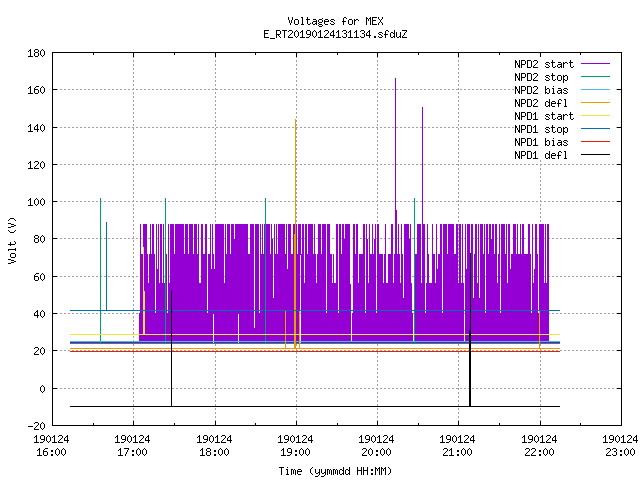Click the y-axis tick value 180

pos(36,53)
